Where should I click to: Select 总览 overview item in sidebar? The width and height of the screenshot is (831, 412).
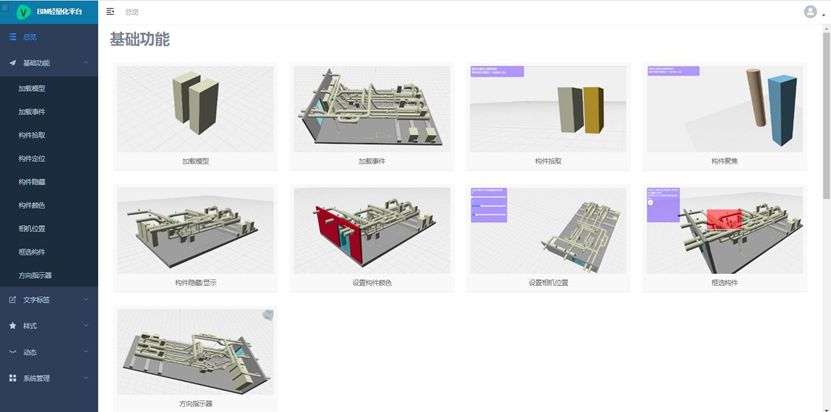click(30, 37)
